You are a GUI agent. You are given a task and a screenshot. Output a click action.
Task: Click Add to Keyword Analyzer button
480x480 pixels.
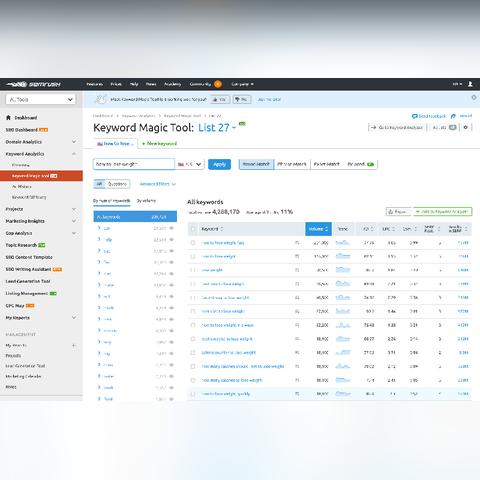point(443,212)
